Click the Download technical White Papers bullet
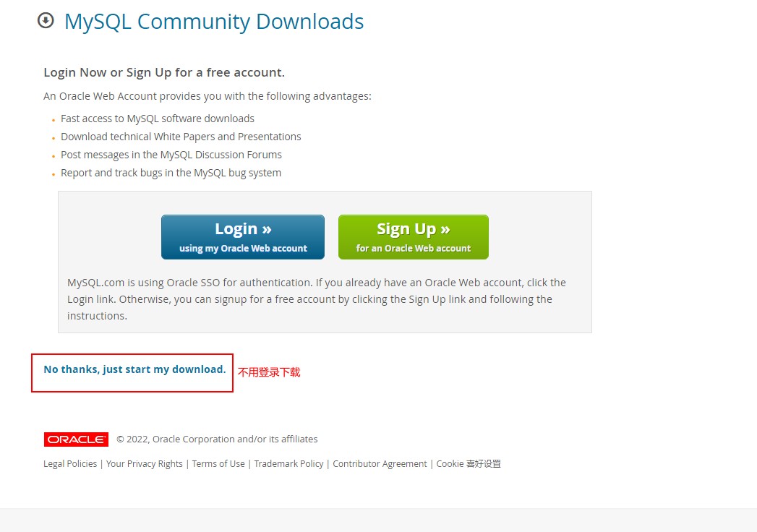757x532 pixels. click(x=181, y=137)
